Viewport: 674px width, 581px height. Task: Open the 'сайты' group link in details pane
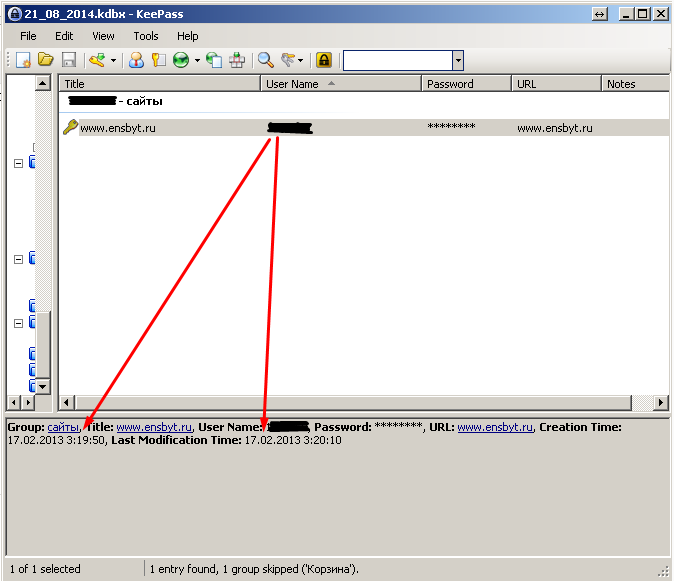[63, 427]
